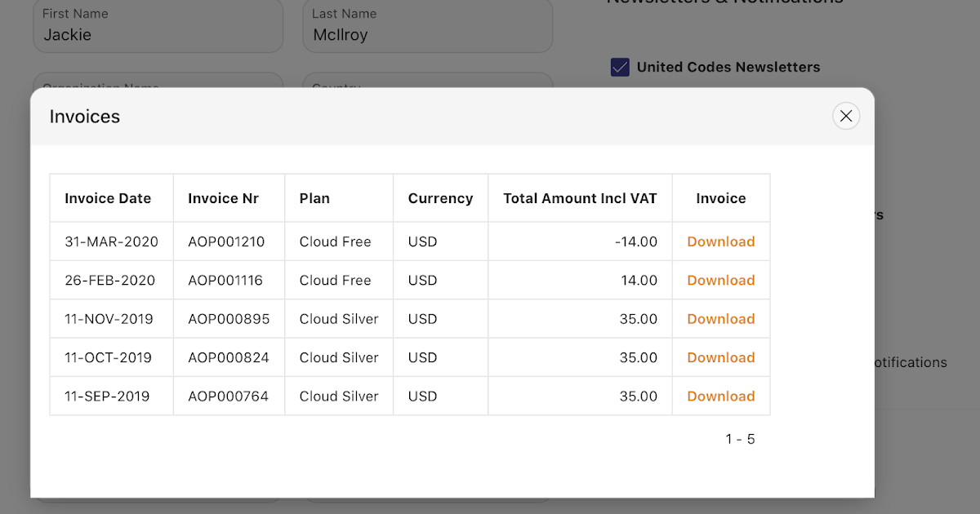Download invoice AOP000764
Image resolution: width=980 pixels, height=514 pixels.
point(721,396)
